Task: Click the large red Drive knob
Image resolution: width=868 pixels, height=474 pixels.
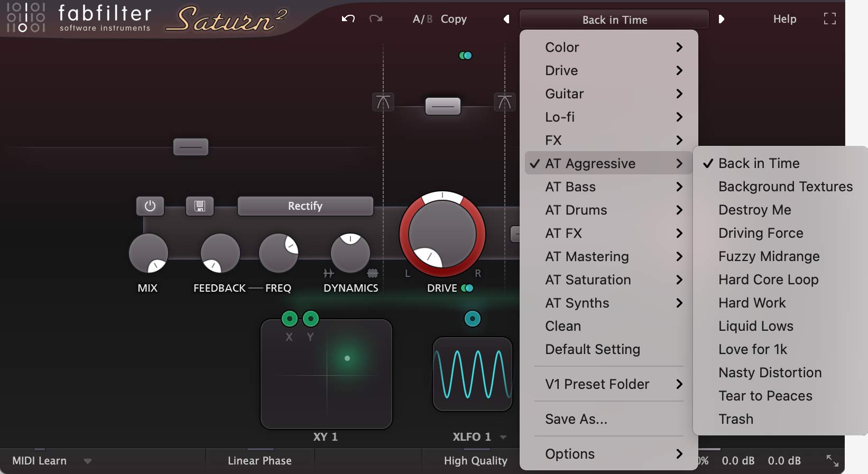Action: click(x=442, y=234)
